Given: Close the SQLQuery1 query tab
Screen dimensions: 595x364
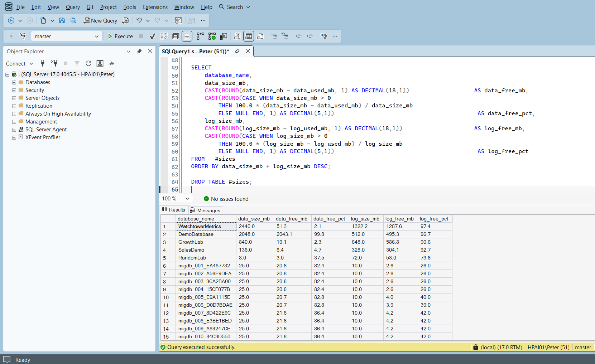Looking at the screenshot, I should [x=248, y=51].
